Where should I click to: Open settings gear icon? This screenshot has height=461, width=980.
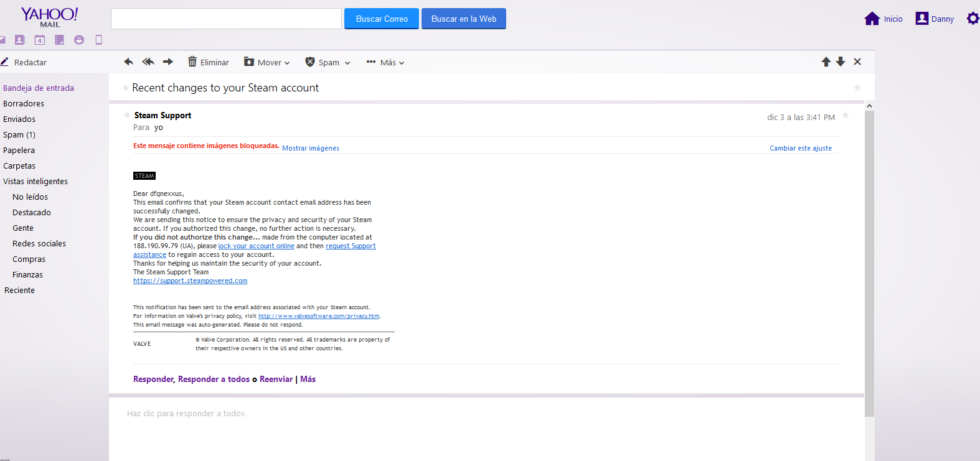tap(973, 19)
